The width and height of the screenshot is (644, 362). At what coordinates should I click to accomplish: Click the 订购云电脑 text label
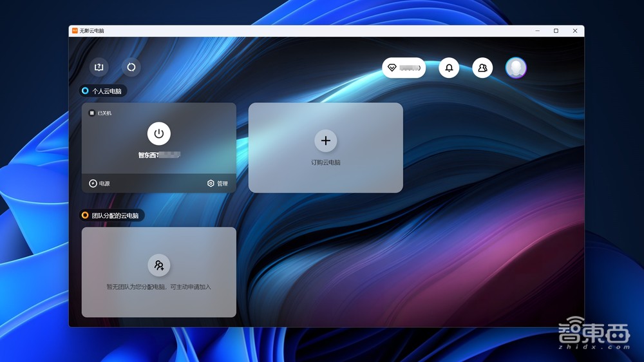(326, 162)
